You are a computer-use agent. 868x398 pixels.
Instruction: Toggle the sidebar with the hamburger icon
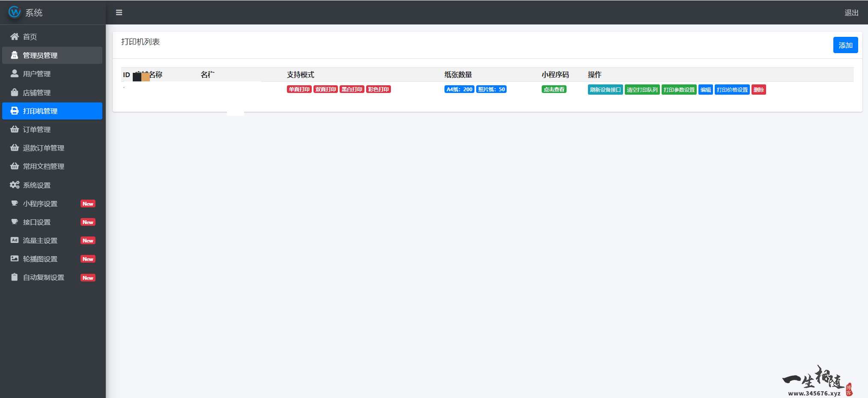119,12
